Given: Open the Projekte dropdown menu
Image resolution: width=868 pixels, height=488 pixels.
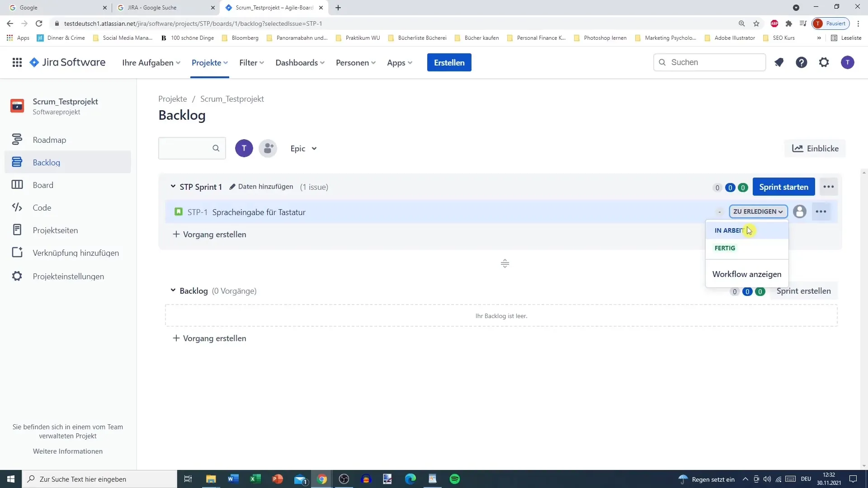Looking at the screenshot, I should [210, 63].
